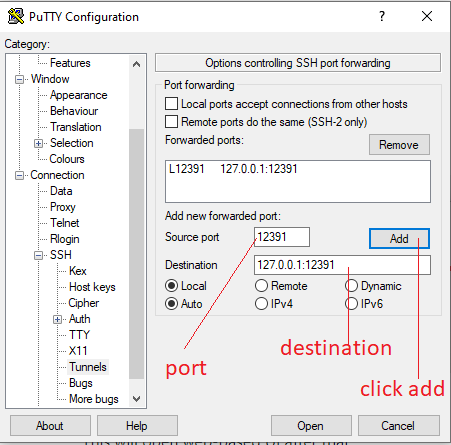Click the About button
The image size is (451, 445).
click(50, 426)
